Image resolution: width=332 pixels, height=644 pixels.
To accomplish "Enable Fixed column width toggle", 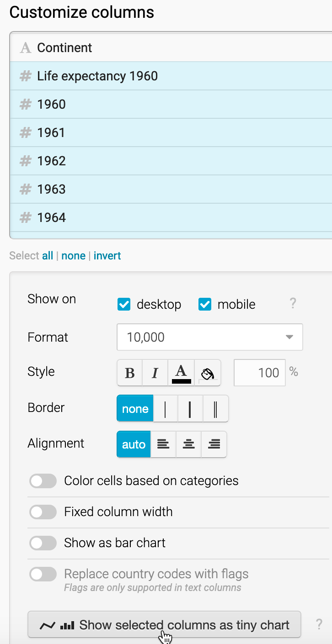I will coord(43,512).
